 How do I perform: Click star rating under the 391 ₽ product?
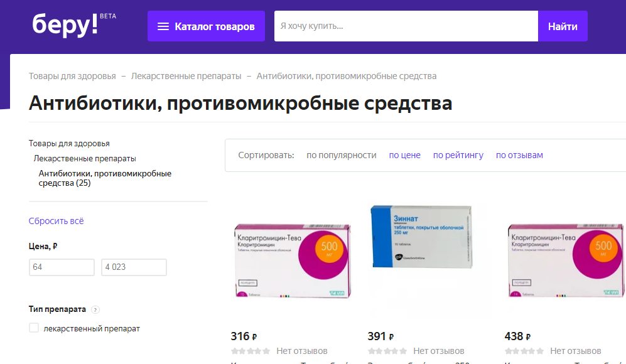click(x=387, y=351)
